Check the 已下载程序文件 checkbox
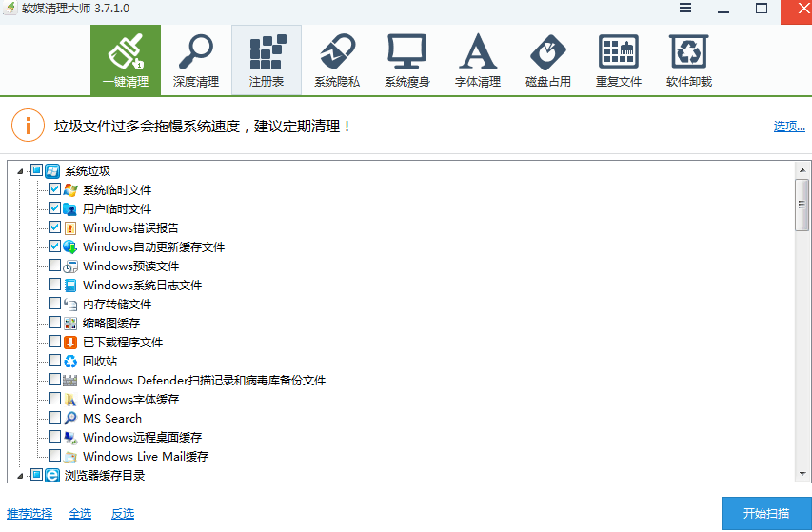812x532 pixels. [x=54, y=341]
